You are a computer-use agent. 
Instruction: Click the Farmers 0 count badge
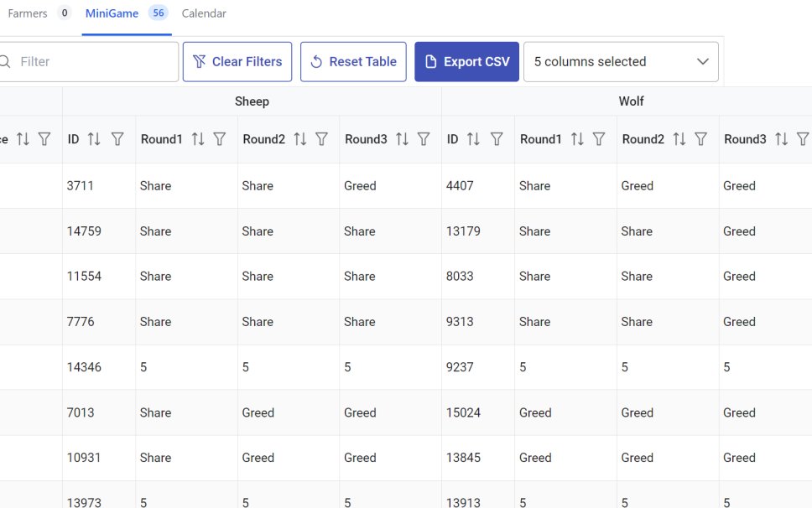click(x=65, y=13)
